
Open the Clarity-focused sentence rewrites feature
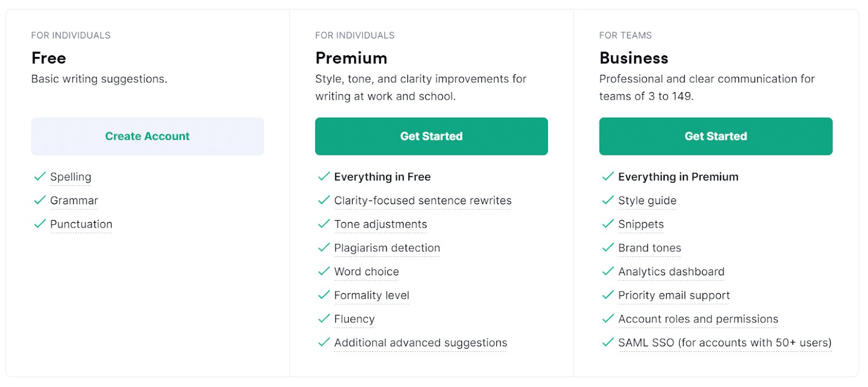tap(423, 201)
